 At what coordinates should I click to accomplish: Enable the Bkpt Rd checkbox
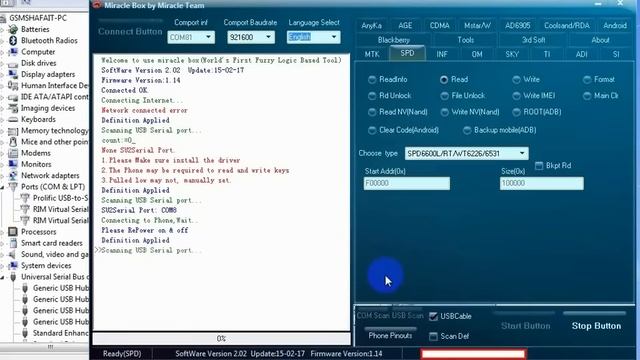pos(539,166)
